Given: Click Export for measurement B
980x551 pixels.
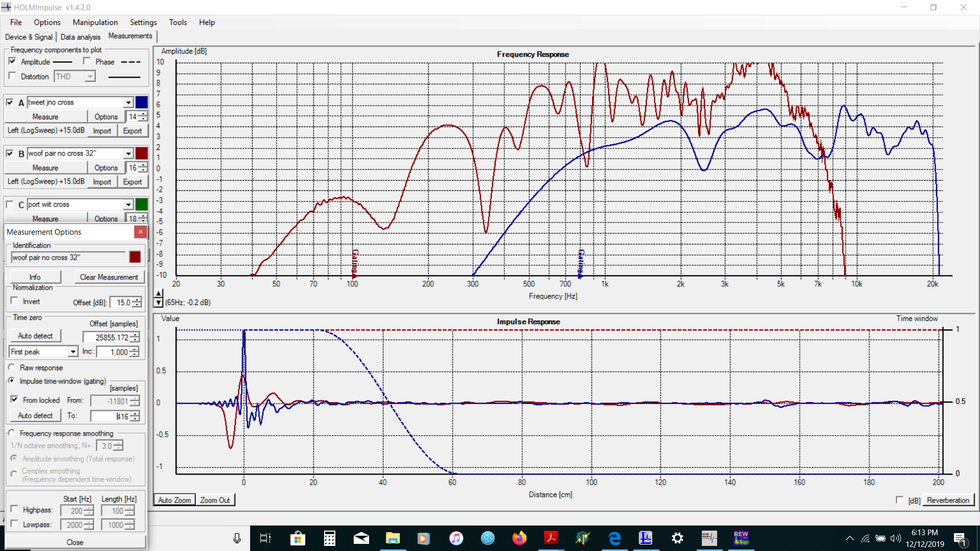Looking at the screenshot, I should coord(132,182).
